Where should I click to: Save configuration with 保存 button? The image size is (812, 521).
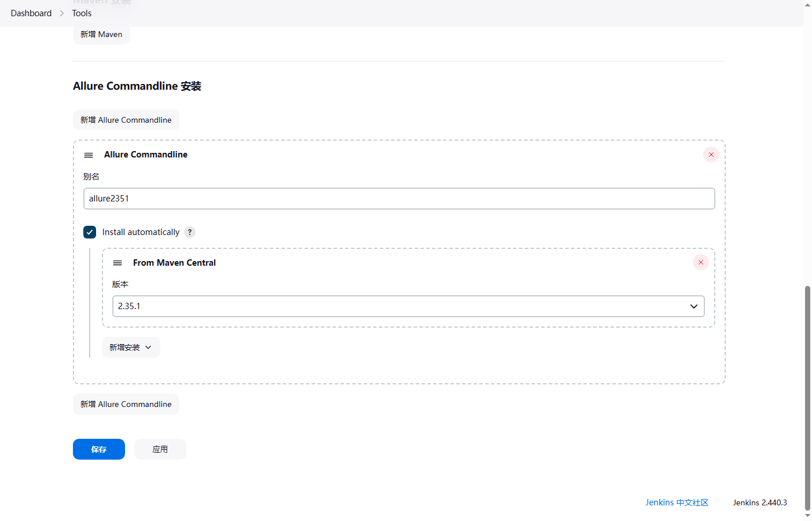point(99,449)
